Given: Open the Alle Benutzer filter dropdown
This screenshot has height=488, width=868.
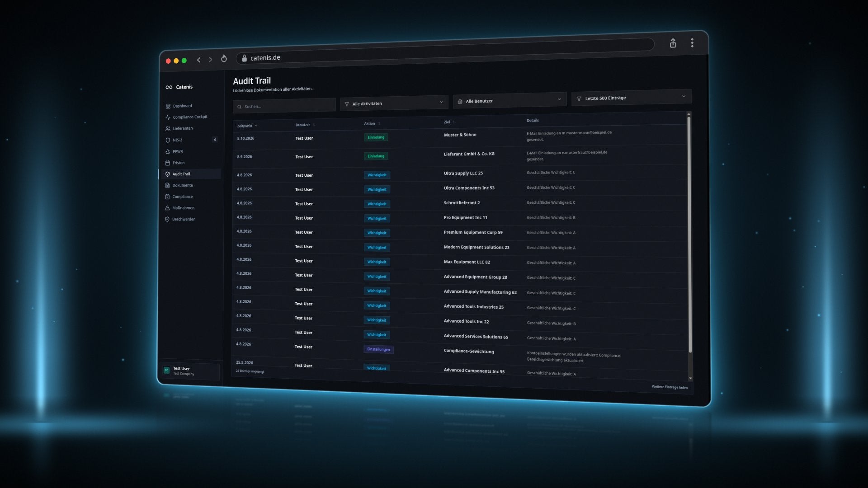Looking at the screenshot, I should pyautogui.click(x=510, y=100).
